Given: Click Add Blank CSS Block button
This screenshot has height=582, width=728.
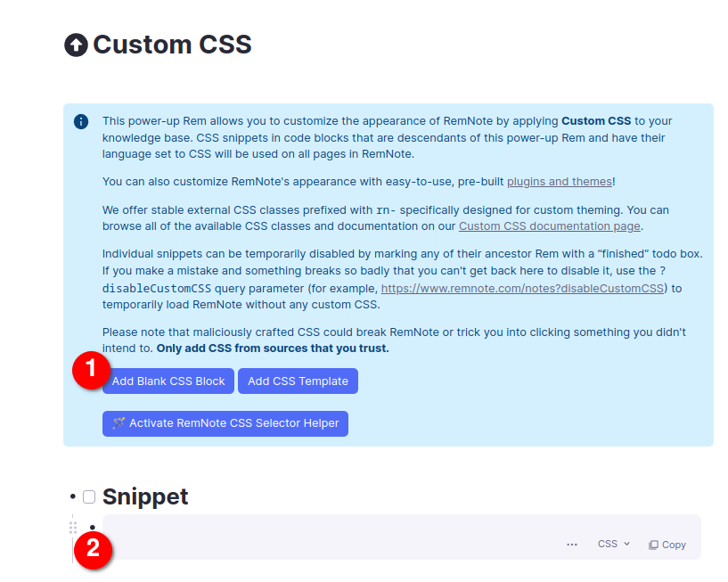Looking at the screenshot, I should click(x=168, y=381).
